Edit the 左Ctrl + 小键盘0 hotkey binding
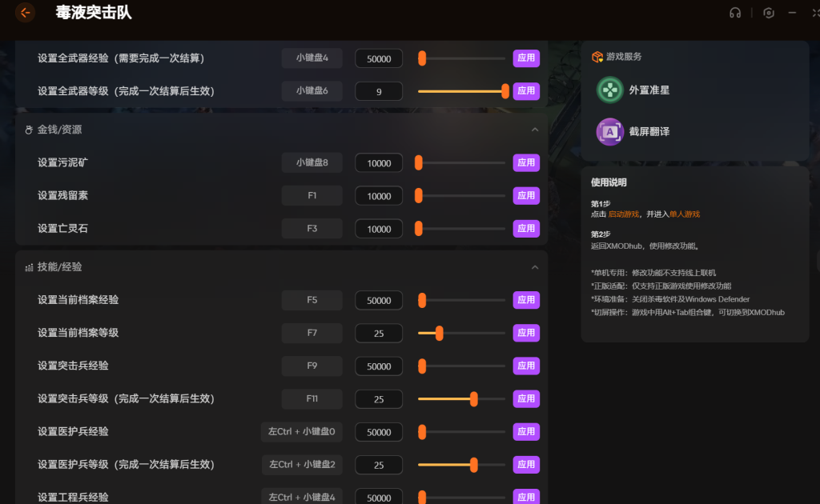Screen dimensions: 820x504 (x=301, y=432)
